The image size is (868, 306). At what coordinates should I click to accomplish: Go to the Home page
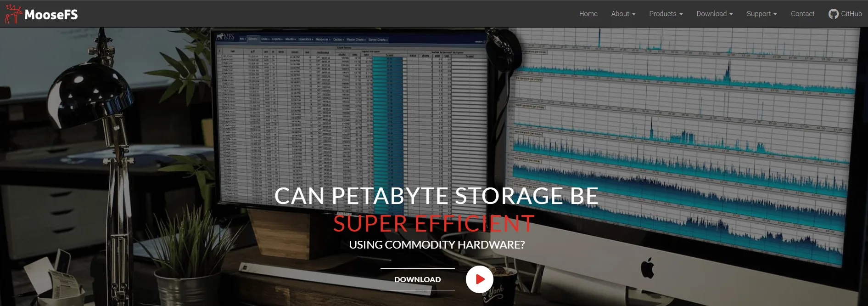[x=588, y=14]
